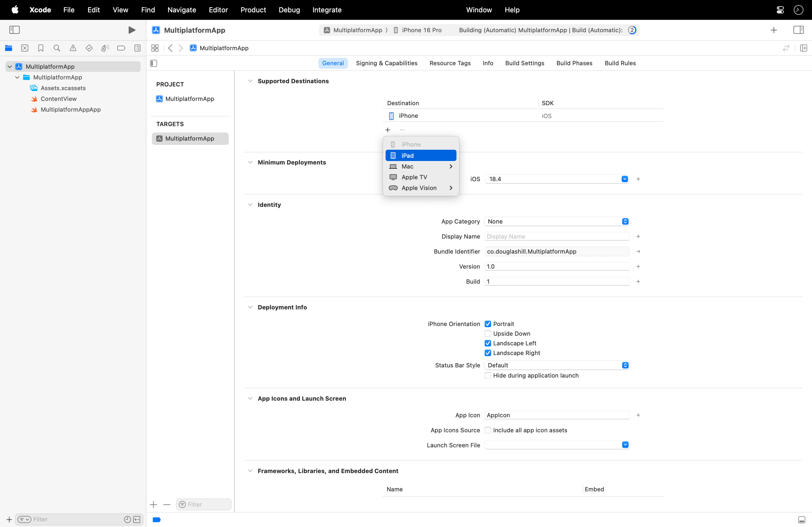Add a destination with the plus button
Image resolution: width=812 pixels, height=527 pixels.
(387, 130)
